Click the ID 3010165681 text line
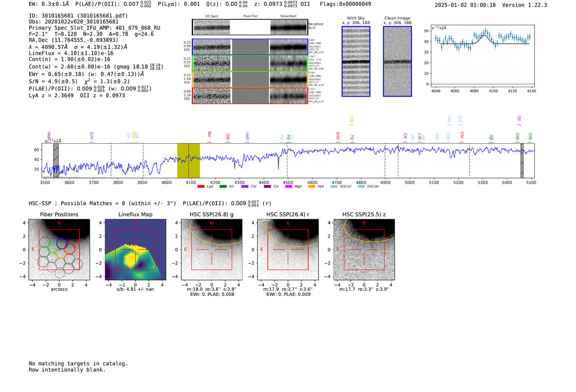576x392 pixels. click(78, 16)
